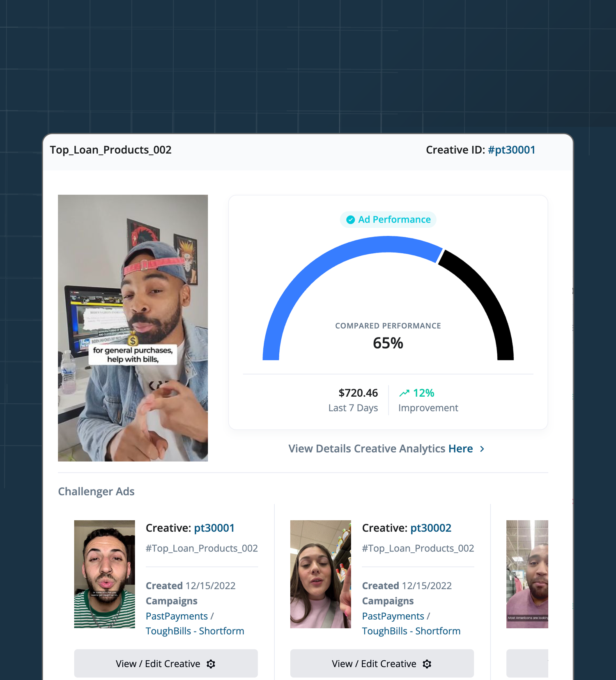
Task: Select PastPayments campaign under creative pt30001
Action: (x=177, y=616)
